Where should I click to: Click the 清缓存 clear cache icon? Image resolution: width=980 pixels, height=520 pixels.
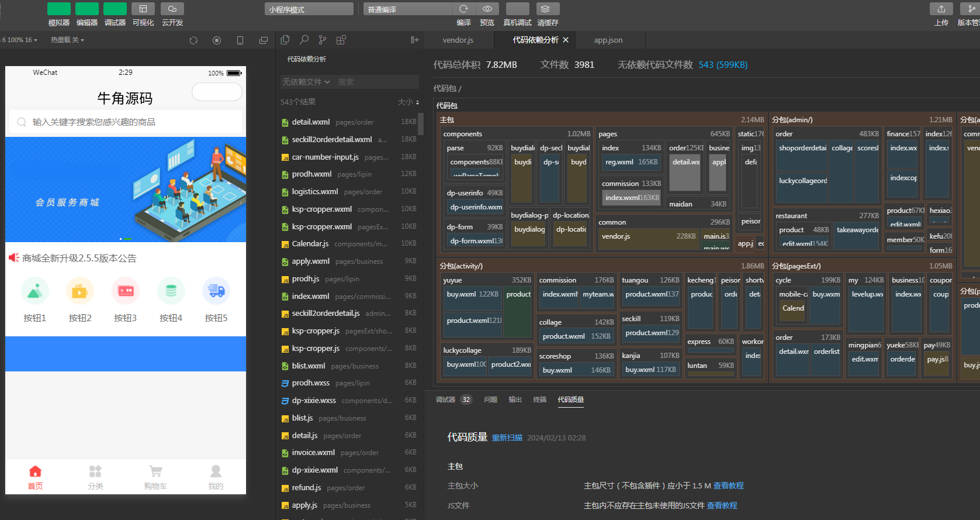548,9
